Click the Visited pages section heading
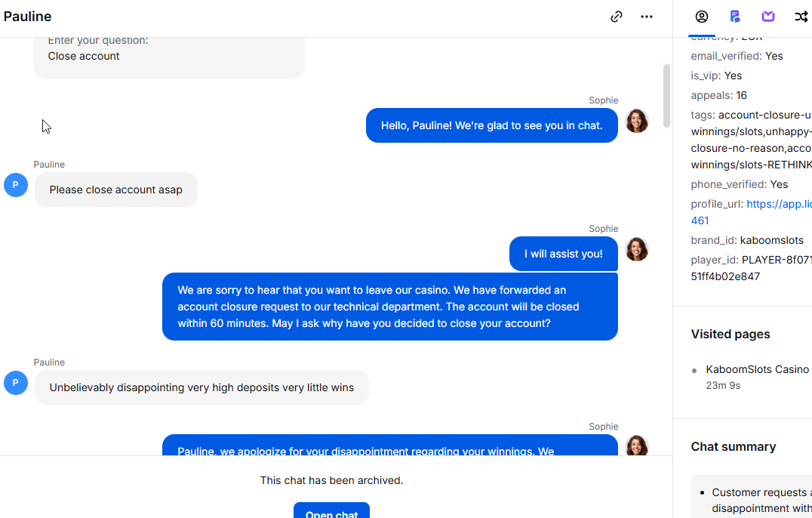This screenshot has height=518, width=812. [730, 334]
